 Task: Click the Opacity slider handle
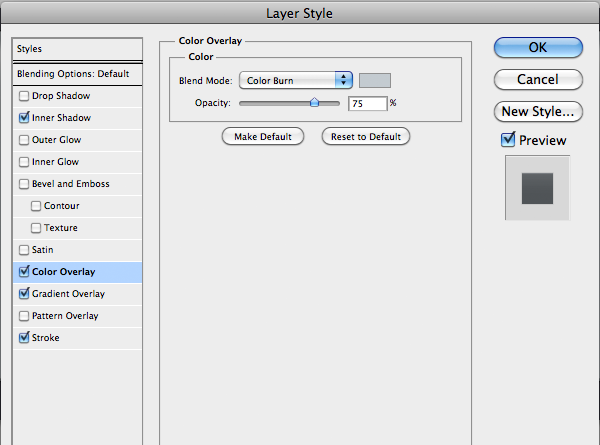click(x=314, y=102)
